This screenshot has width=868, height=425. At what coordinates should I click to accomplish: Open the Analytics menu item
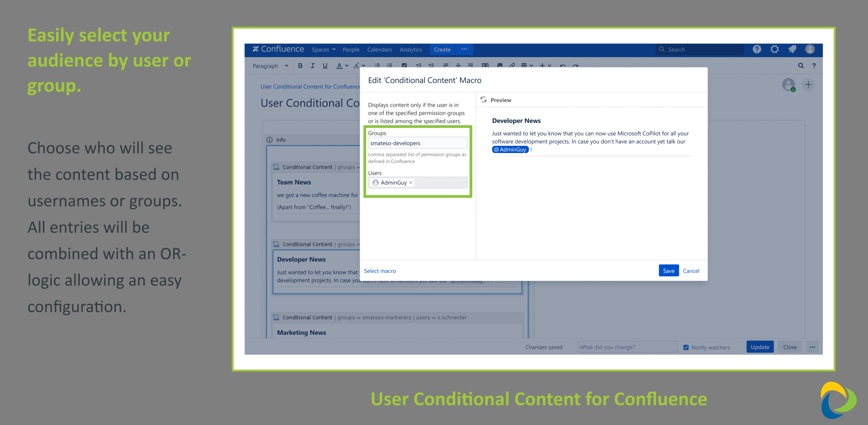411,50
